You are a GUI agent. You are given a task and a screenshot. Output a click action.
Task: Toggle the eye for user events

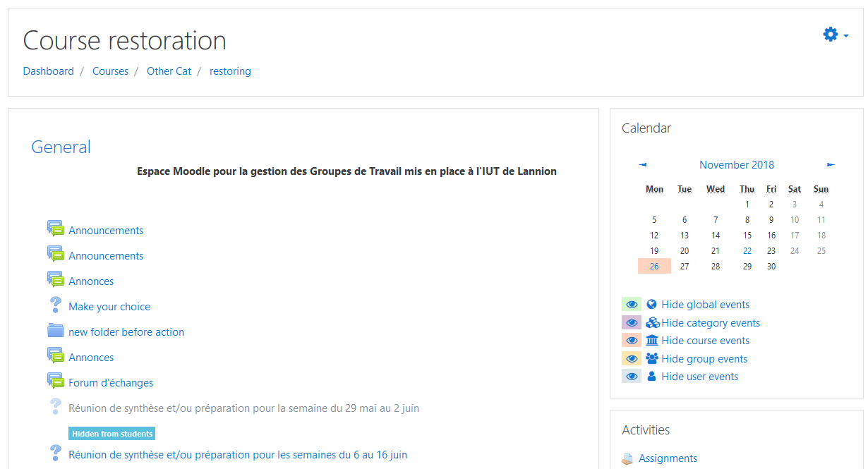(632, 377)
